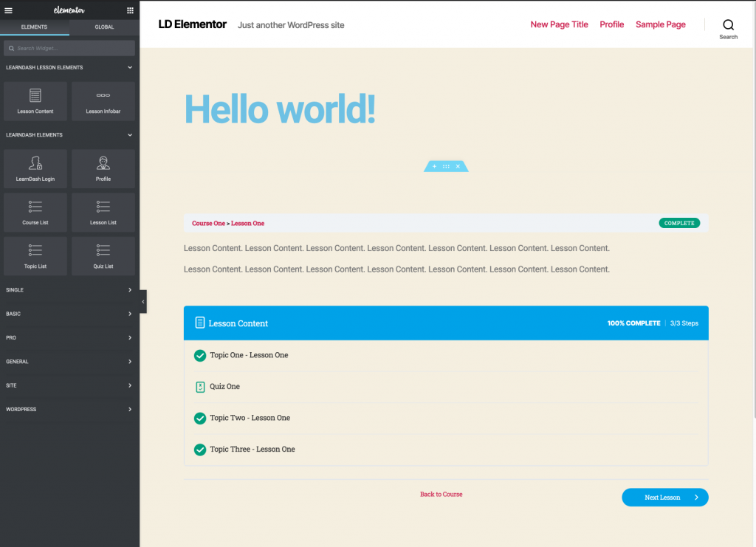Click the section's add (+) handle
This screenshot has width=756, height=547.
pos(434,167)
